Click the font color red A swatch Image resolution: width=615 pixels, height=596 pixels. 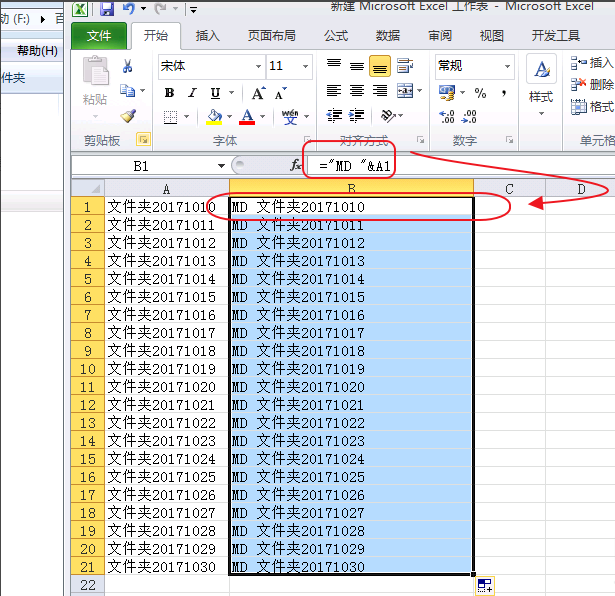pyautogui.click(x=247, y=117)
